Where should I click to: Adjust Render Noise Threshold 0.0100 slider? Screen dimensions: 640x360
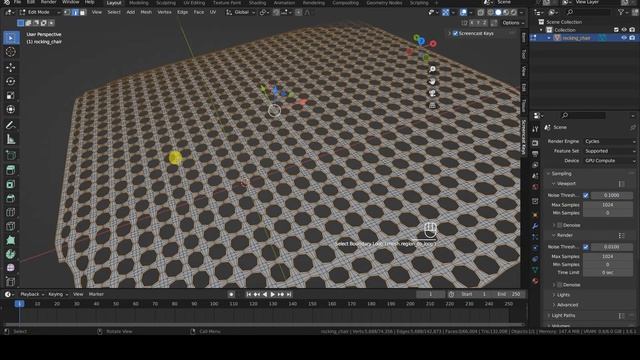tap(611, 247)
